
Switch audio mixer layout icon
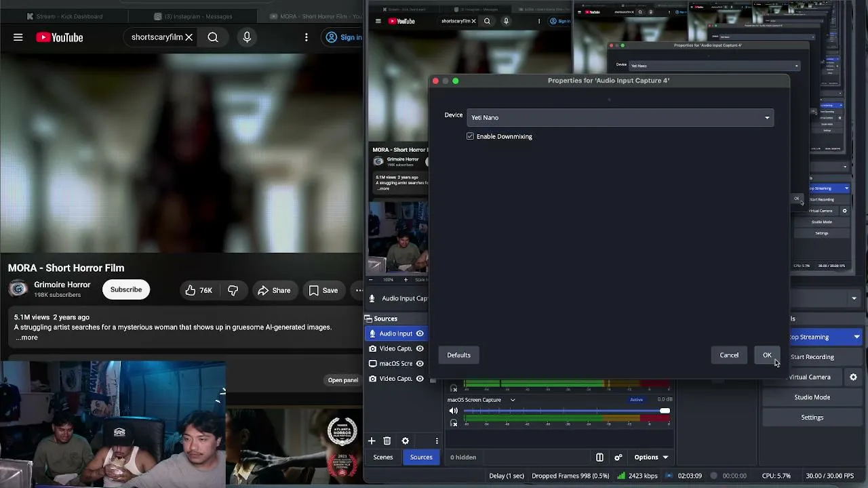599,457
